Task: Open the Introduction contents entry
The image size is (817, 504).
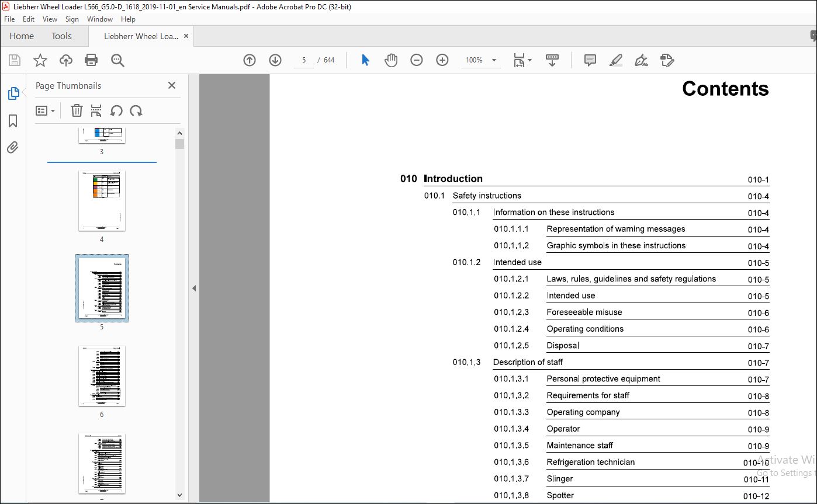Action: click(x=453, y=179)
